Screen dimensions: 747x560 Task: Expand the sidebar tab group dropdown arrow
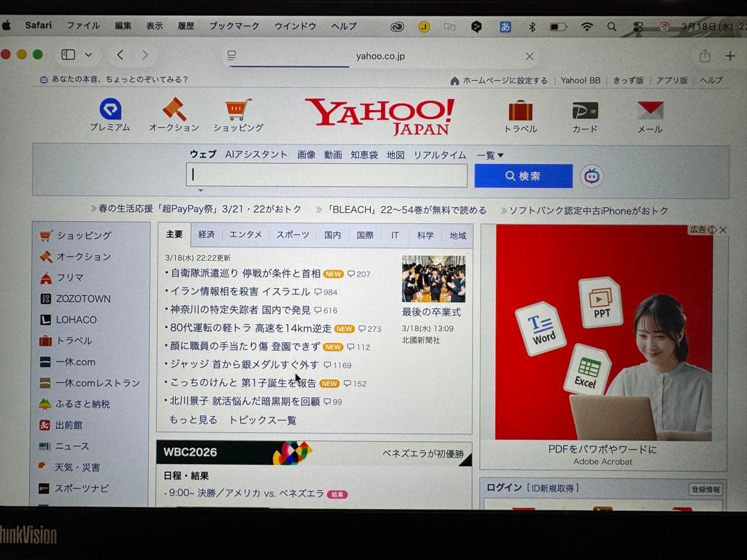[89, 55]
